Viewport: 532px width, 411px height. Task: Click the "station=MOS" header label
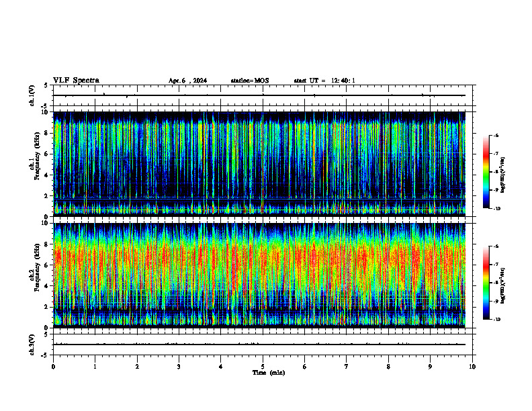(x=250, y=81)
